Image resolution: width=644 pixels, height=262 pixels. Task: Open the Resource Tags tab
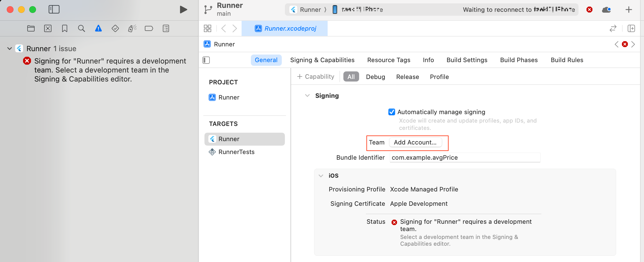click(389, 60)
